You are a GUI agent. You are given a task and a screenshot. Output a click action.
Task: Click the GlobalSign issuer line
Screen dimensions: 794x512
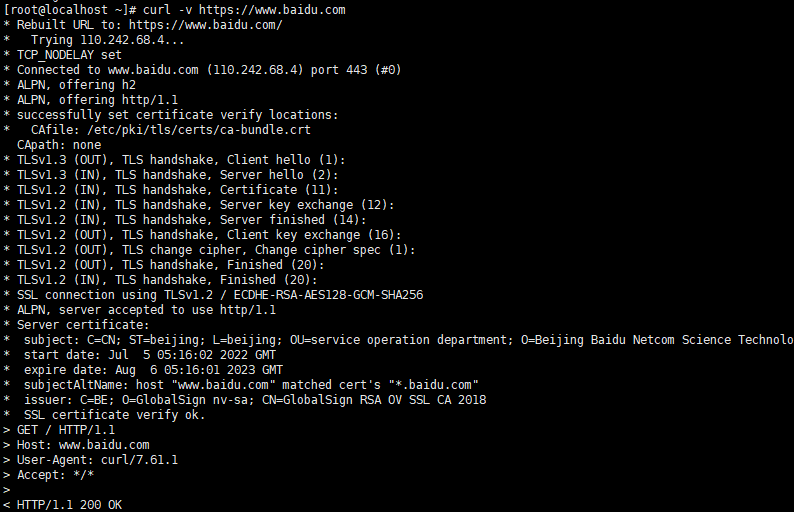tap(255, 400)
